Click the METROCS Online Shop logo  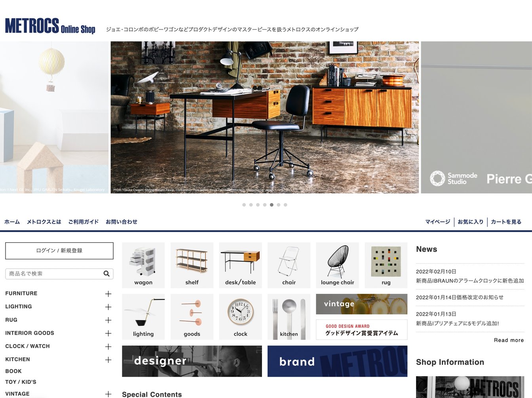click(50, 26)
